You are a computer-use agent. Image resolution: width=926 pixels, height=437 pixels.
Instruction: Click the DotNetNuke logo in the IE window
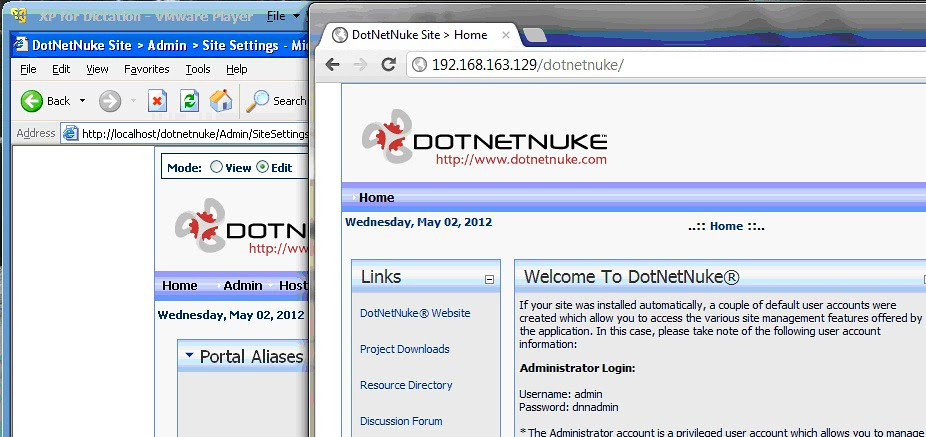241,227
